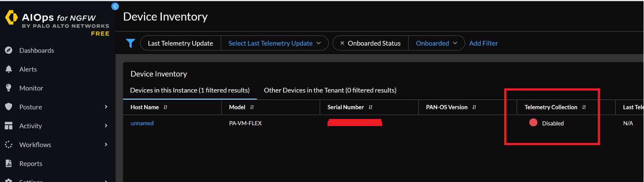
Task: Open Select Last Telemetry Update dropdown
Action: point(274,43)
